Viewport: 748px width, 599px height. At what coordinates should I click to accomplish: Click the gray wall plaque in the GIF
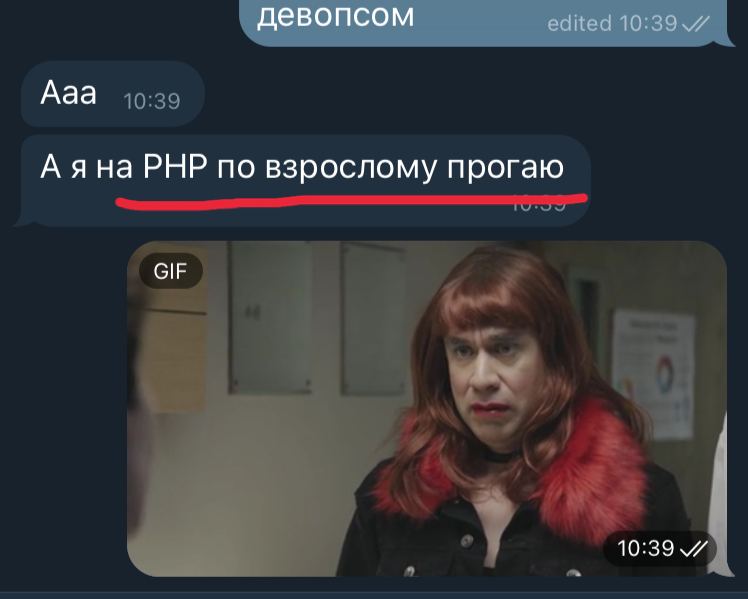[270, 317]
